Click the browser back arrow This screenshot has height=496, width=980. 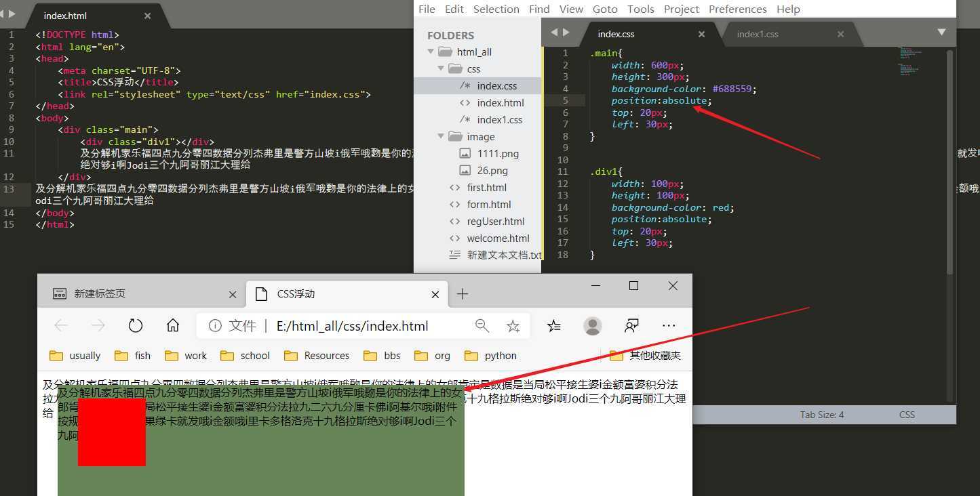pos(61,326)
